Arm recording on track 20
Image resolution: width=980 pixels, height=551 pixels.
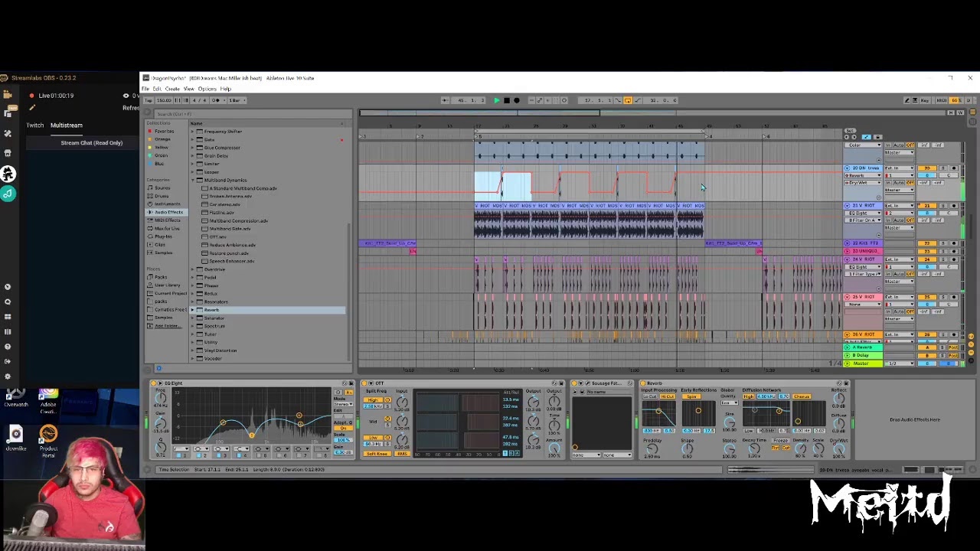point(953,168)
